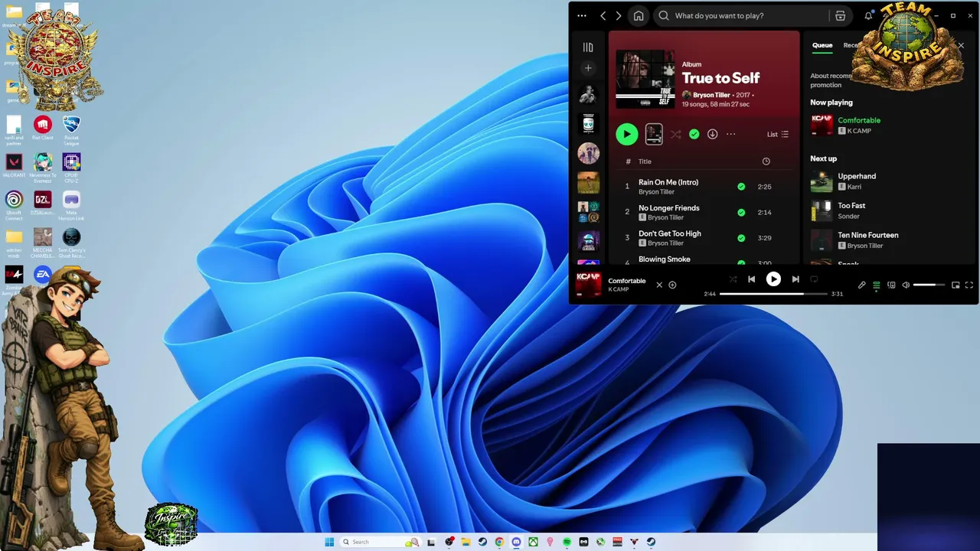
Task: Add Comfortable to Liked Songs
Action: pyautogui.click(x=672, y=285)
